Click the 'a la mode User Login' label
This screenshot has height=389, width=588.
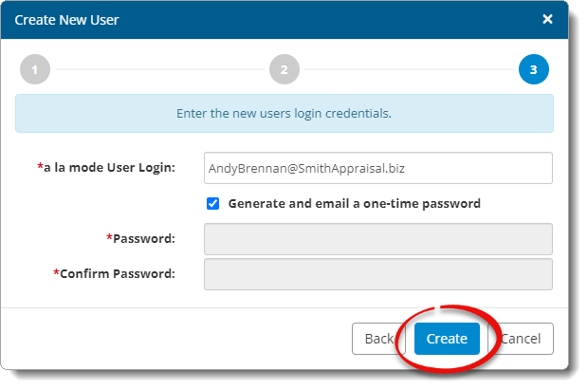(109, 168)
